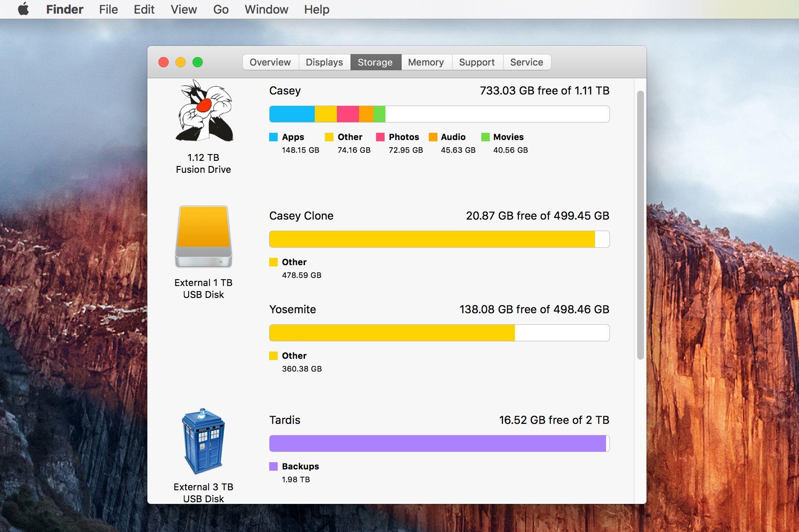
Task: Open the Window menu
Action: point(266,9)
